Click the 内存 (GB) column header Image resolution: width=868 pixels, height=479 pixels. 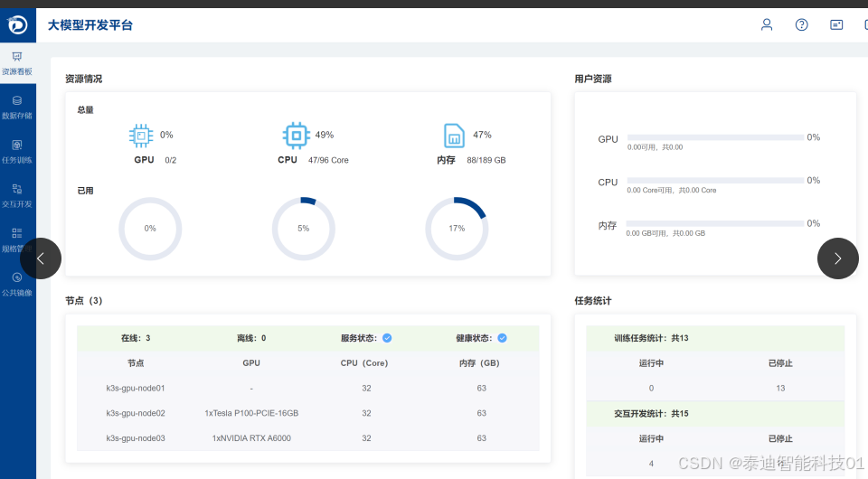click(479, 363)
